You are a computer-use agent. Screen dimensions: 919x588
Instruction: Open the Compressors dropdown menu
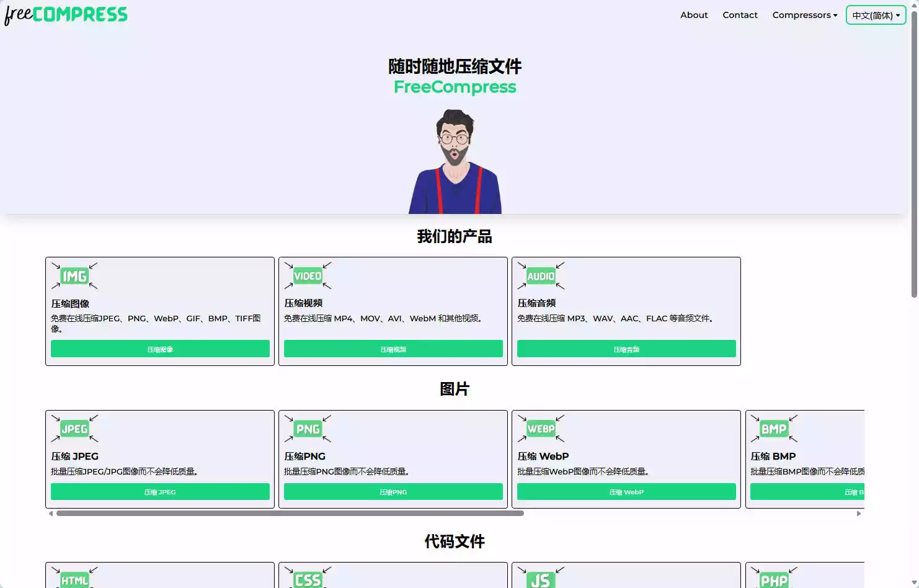(x=804, y=15)
